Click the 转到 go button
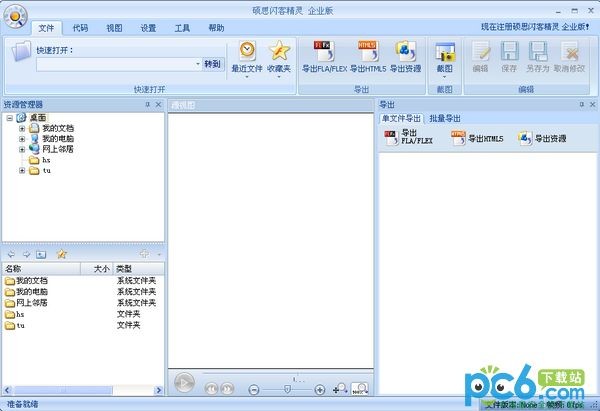 (212, 64)
